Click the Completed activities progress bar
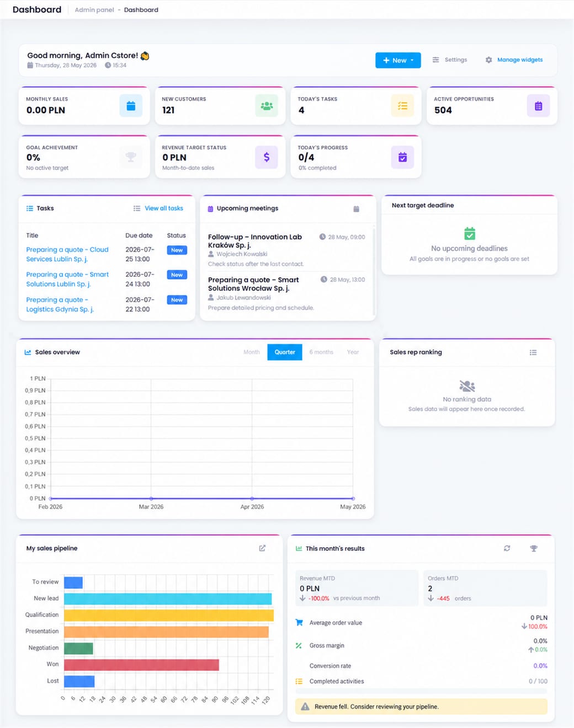574x728 pixels. (x=422, y=691)
